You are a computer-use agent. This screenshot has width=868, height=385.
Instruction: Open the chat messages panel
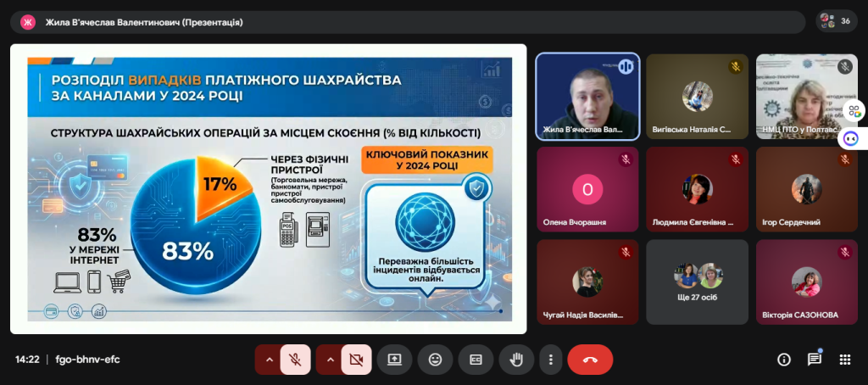(814, 360)
